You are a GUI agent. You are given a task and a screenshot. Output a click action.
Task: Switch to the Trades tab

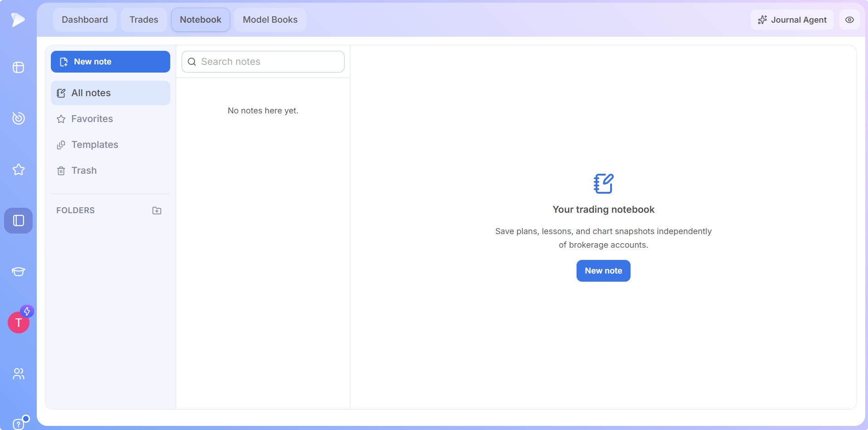coord(144,20)
